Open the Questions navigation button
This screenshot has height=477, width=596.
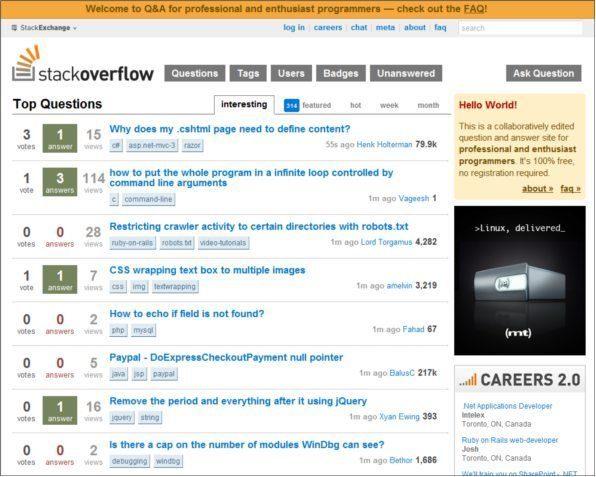(x=195, y=73)
